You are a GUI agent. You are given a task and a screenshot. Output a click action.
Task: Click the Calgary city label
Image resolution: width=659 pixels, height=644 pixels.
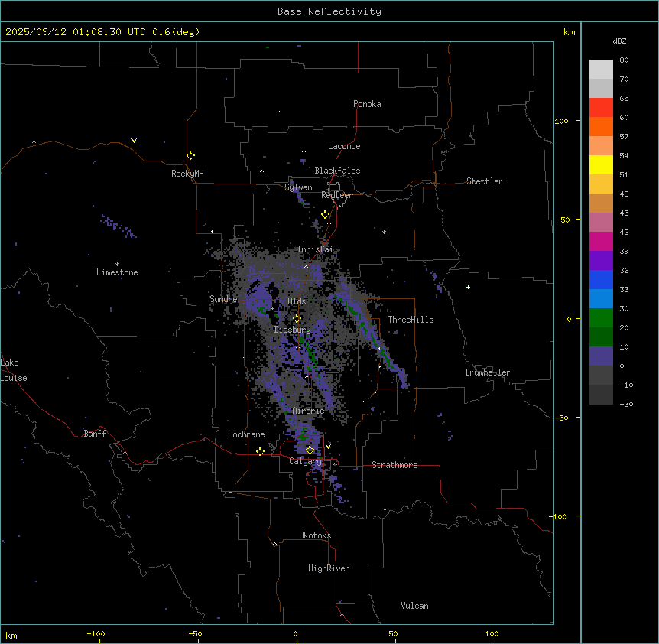[305, 461]
